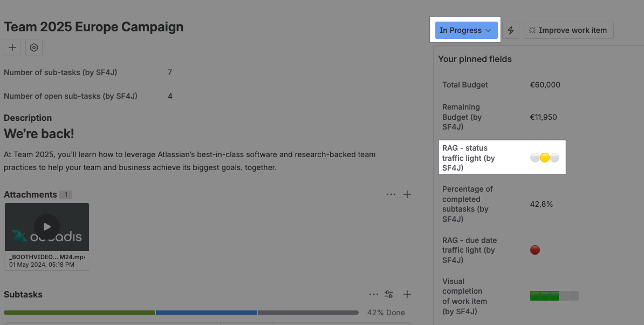Open Subtasks three-dot more actions
The width and height of the screenshot is (644, 325).
[x=374, y=294]
